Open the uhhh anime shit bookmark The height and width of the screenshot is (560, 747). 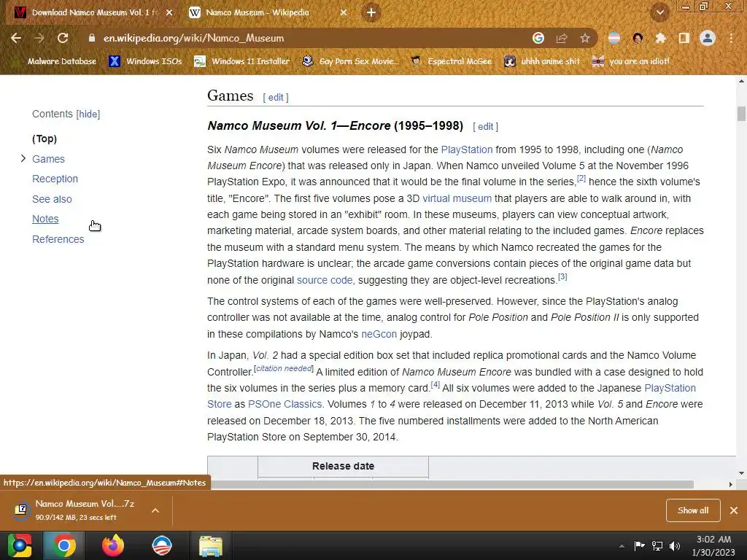click(x=542, y=61)
